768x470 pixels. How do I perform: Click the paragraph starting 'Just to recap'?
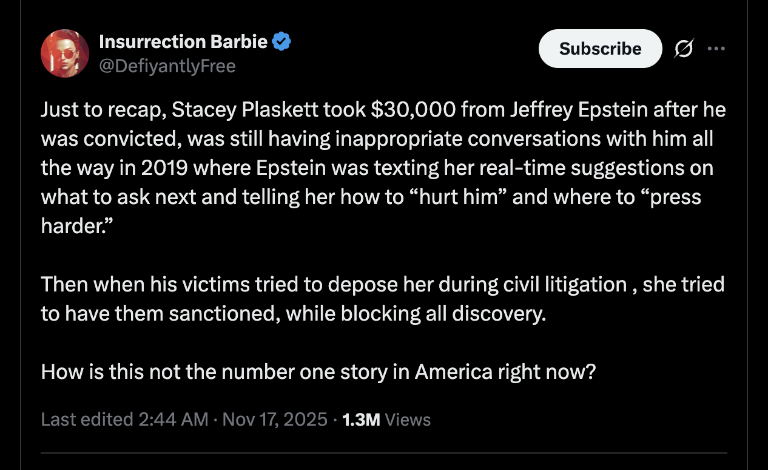[372, 164]
